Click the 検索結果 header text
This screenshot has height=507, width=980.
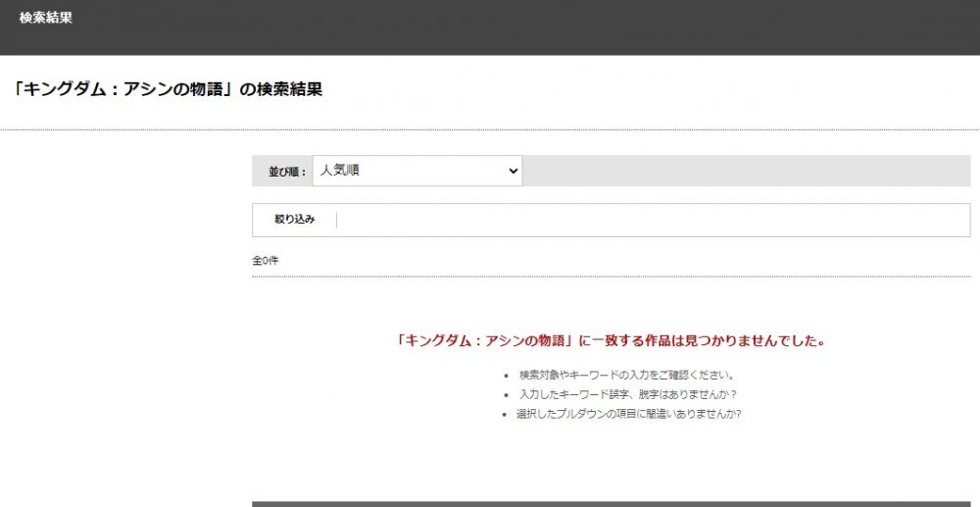(x=46, y=18)
